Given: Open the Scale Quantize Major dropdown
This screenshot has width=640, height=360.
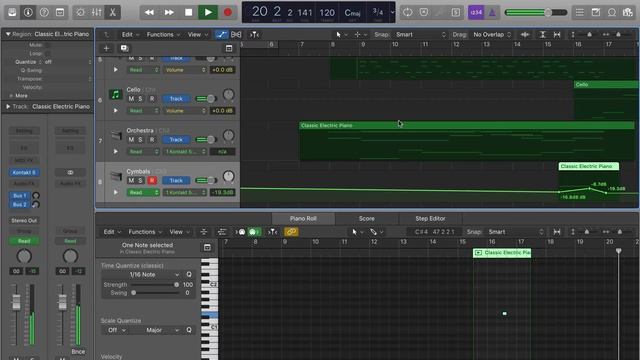Looking at the screenshot, I should (161, 330).
